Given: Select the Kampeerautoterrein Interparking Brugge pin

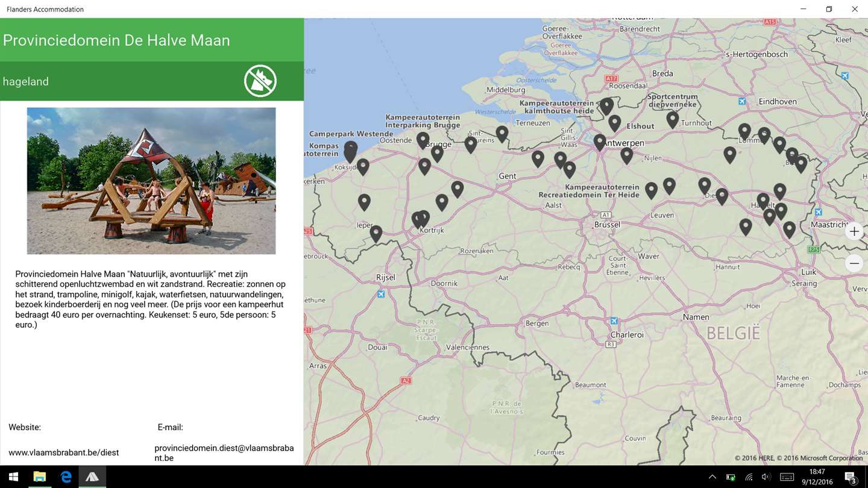Looking at the screenshot, I should point(423,140).
